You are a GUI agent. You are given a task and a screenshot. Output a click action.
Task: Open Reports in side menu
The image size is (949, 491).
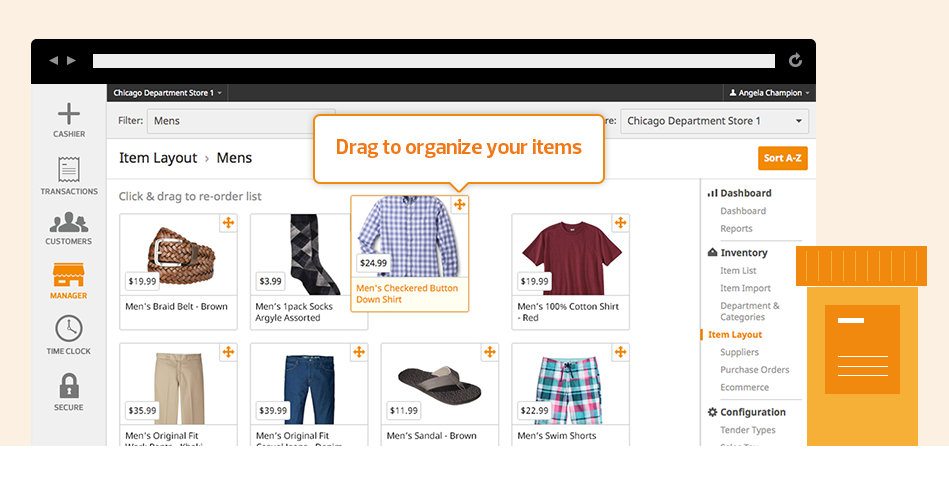click(736, 228)
